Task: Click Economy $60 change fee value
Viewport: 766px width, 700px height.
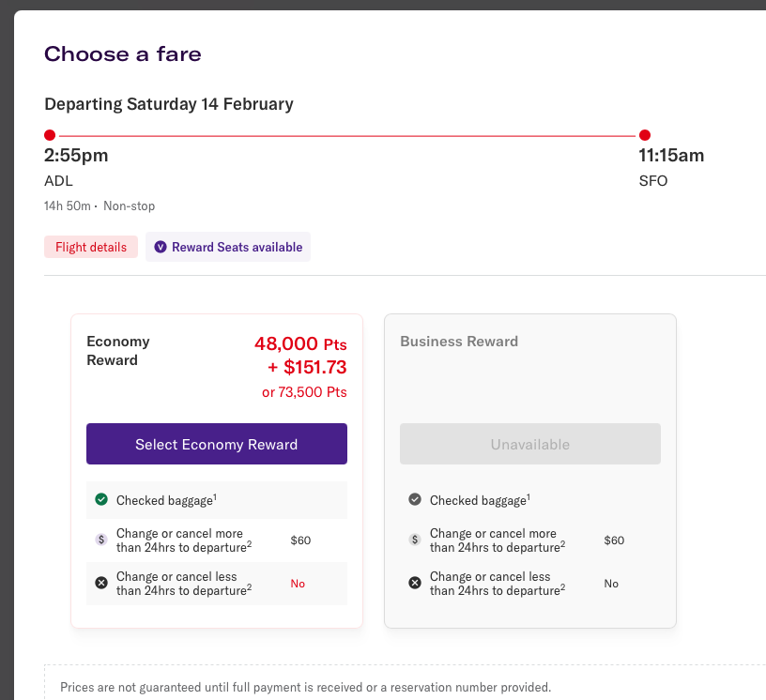Action: tap(300, 540)
